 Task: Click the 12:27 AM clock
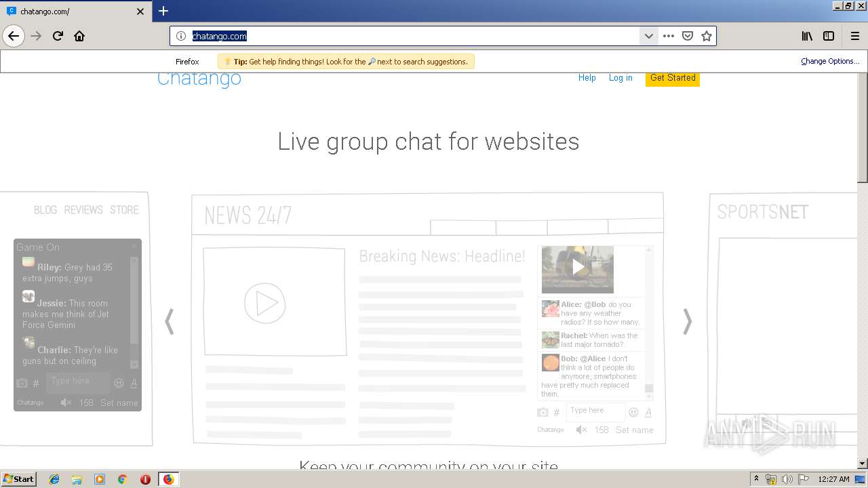tap(833, 479)
